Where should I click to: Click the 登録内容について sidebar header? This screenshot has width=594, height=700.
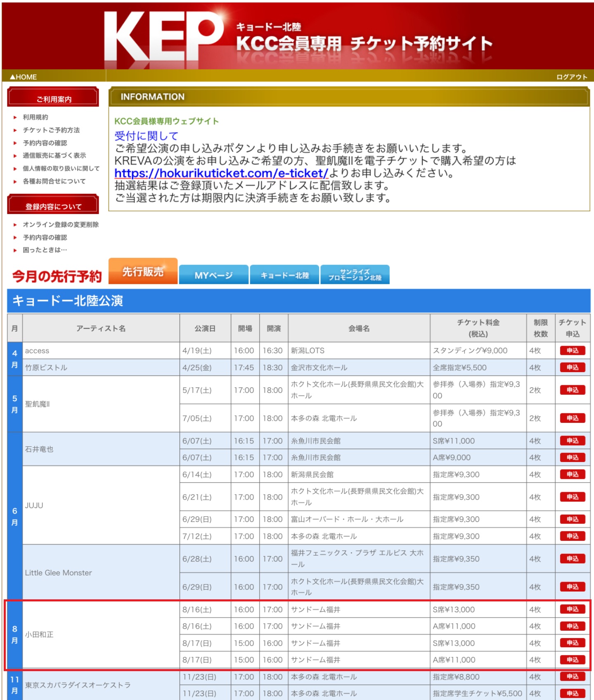(x=53, y=205)
